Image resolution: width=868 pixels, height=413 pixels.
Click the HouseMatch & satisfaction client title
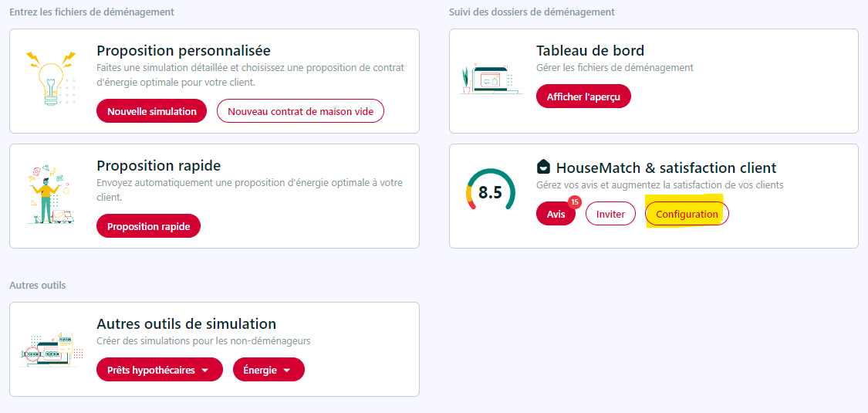(x=666, y=168)
